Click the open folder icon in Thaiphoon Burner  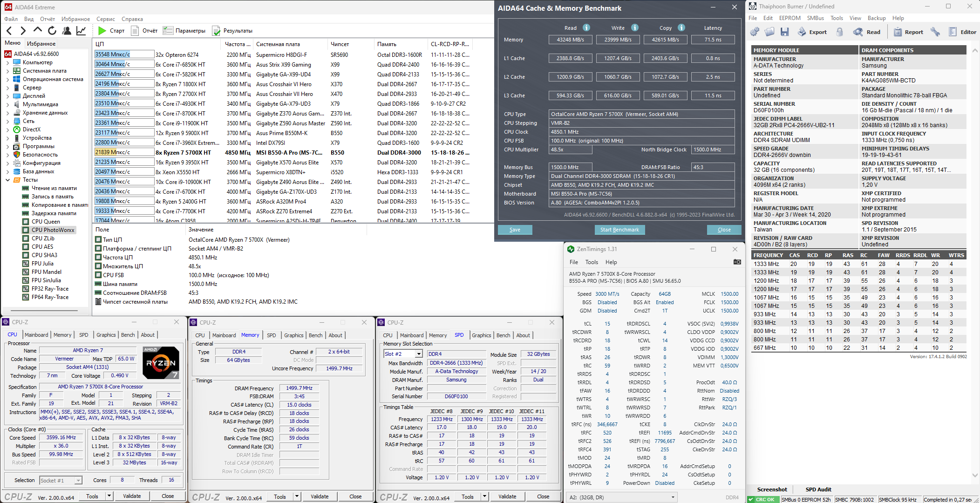pos(770,32)
